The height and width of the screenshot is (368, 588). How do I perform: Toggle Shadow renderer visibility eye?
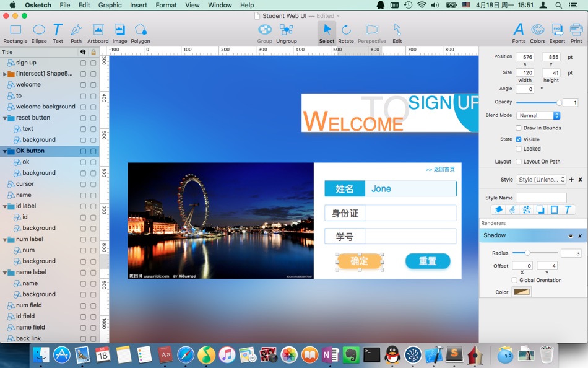tap(571, 236)
